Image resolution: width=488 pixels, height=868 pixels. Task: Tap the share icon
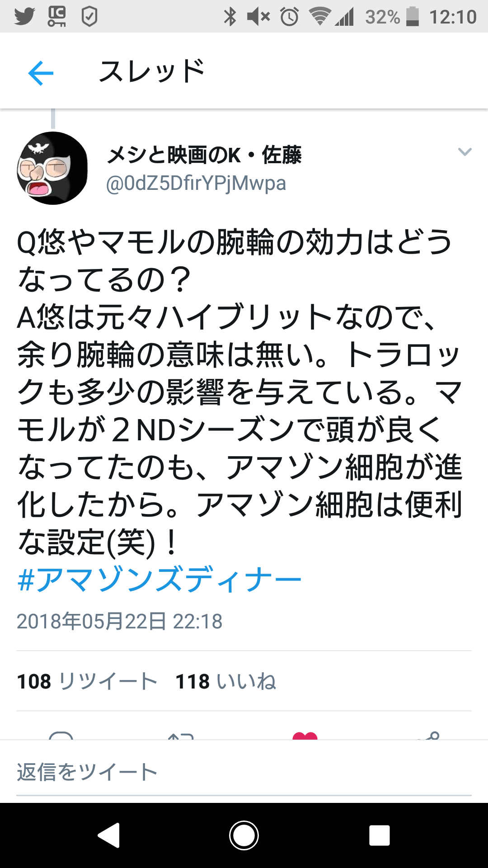click(428, 736)
